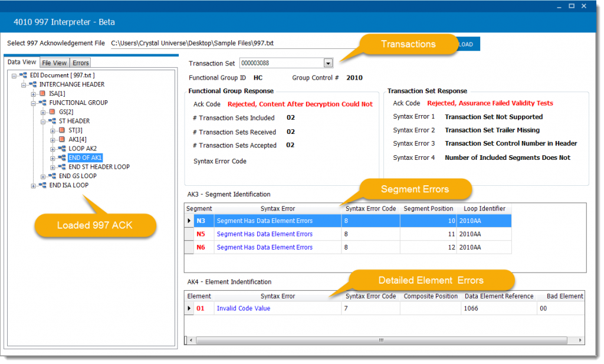Click the Invalid Code Value link
The width and height of the screenshot is (604, 364).
[x=243, y=308]
